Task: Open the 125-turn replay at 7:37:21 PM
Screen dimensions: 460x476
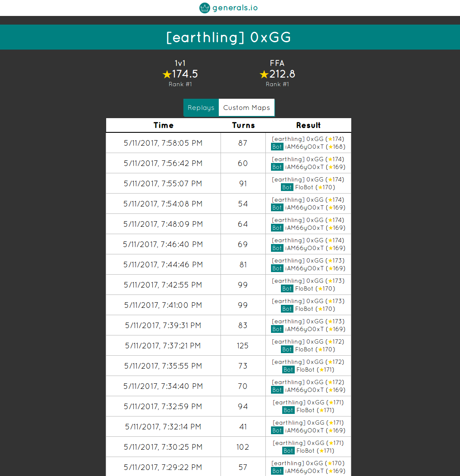Action: pyautogui.click(x=163, y=345)
